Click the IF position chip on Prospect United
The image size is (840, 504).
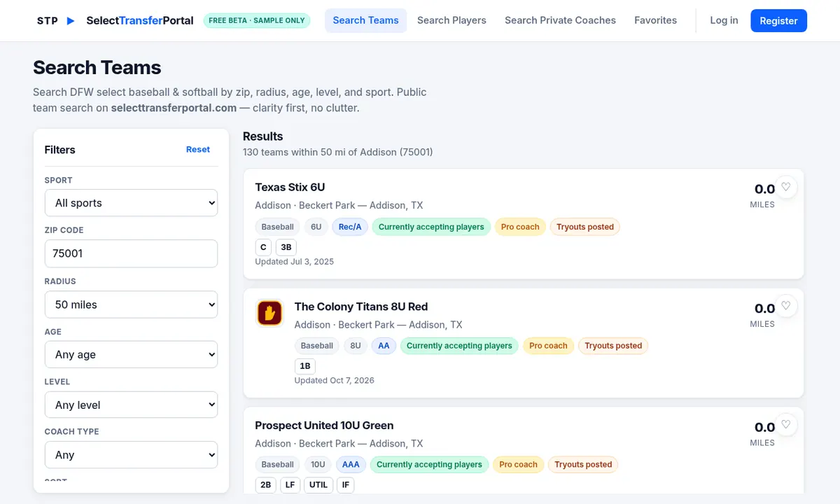pyautogui.click(x=345, y=484)
